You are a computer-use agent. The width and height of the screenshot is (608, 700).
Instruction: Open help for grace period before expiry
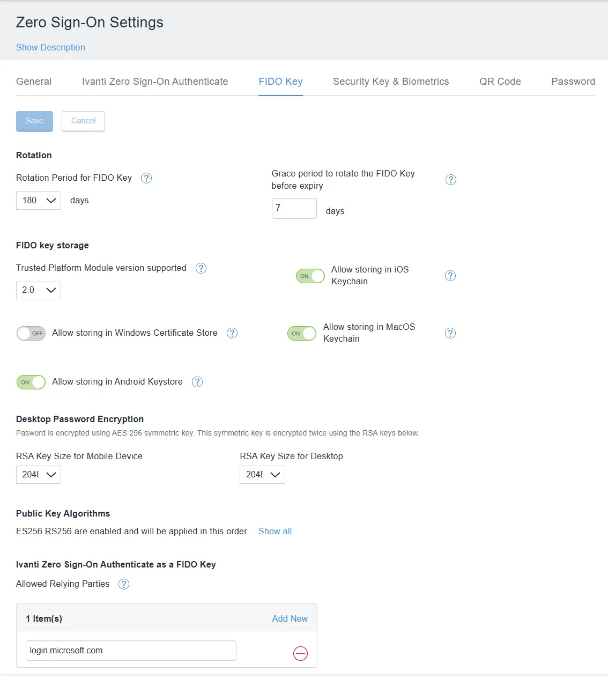pos(451,180)
